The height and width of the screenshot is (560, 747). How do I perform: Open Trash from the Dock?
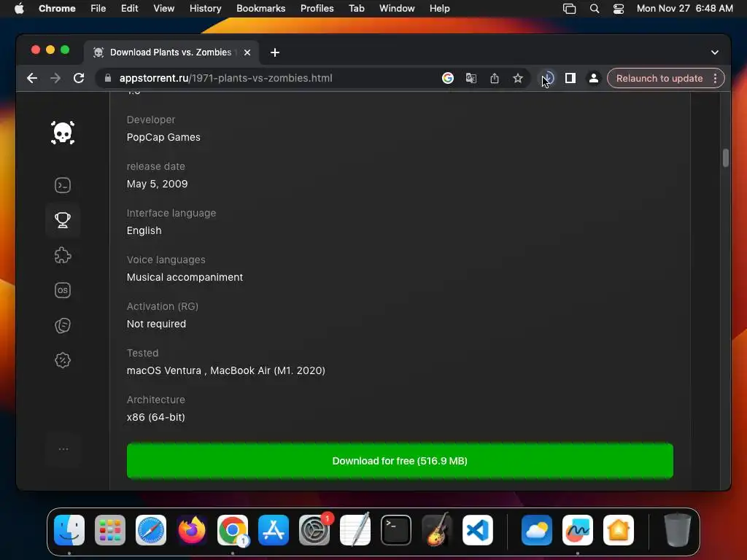677,530
